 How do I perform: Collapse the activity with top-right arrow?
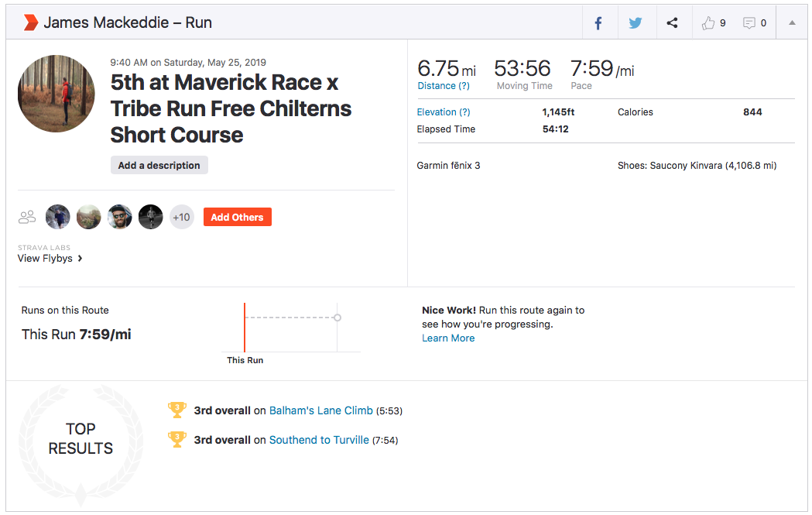tap(792, 23)
